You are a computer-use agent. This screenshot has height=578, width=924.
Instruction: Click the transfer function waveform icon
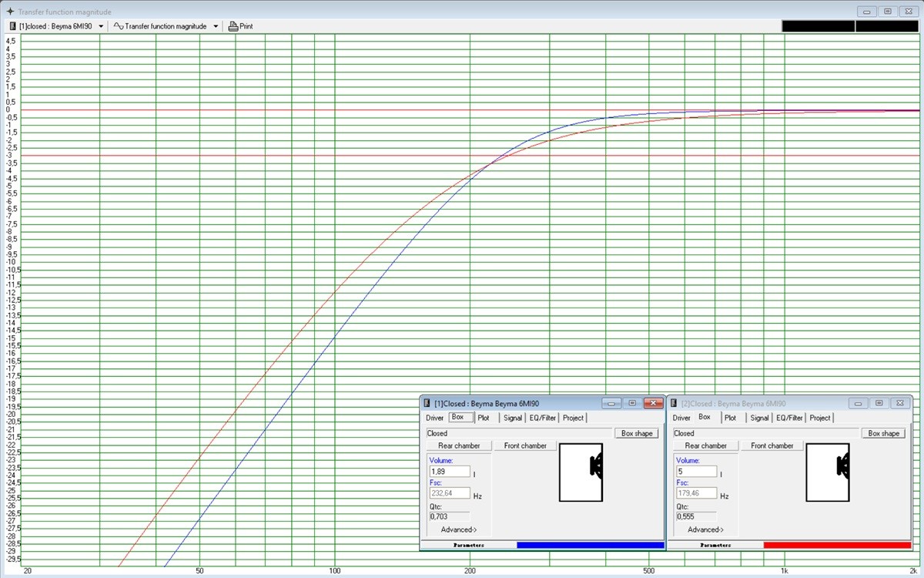[x=119, y=26]
